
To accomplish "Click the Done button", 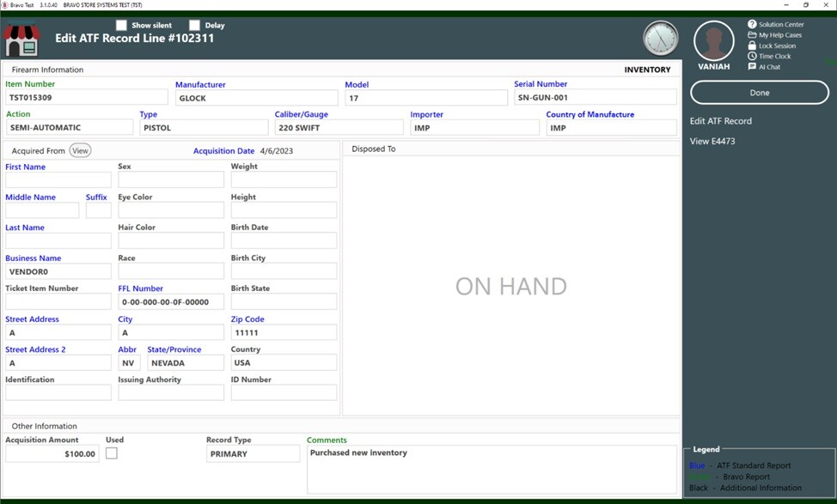I will click(760, 93).
